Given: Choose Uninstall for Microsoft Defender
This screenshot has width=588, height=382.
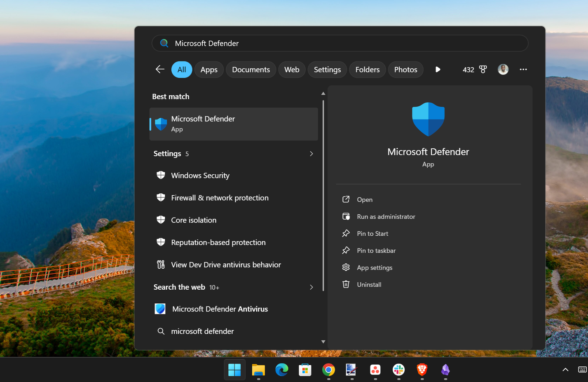Looking at the screenshot, I should coord(369,284).
